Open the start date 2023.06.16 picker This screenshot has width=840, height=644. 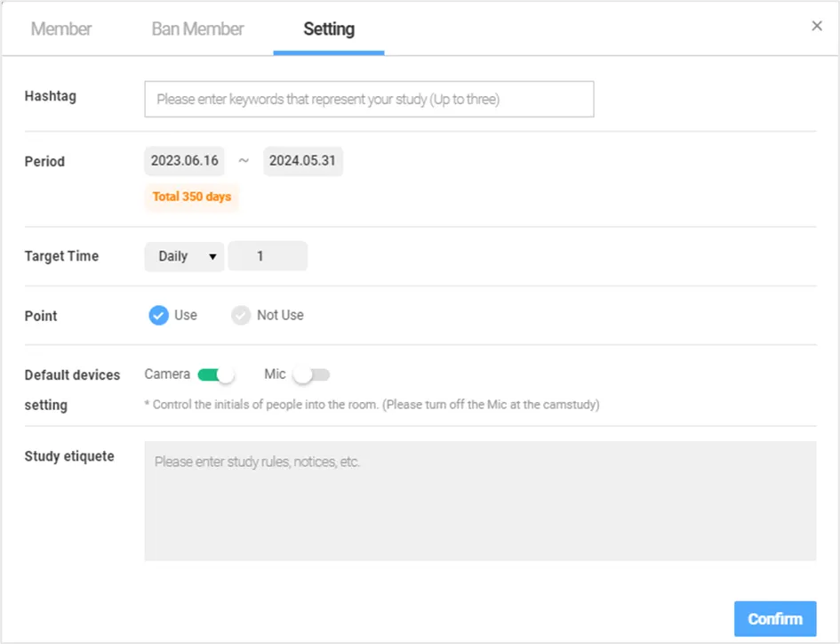pyautogui.click(x=185, y=161)
